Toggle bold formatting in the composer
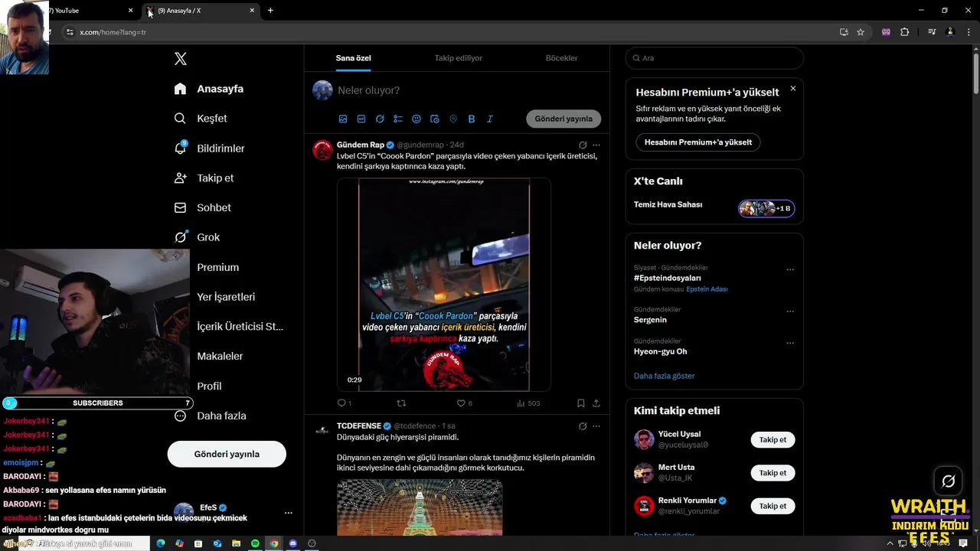The height and width of the screenshot is (551, 980). [x=472, y=119]
